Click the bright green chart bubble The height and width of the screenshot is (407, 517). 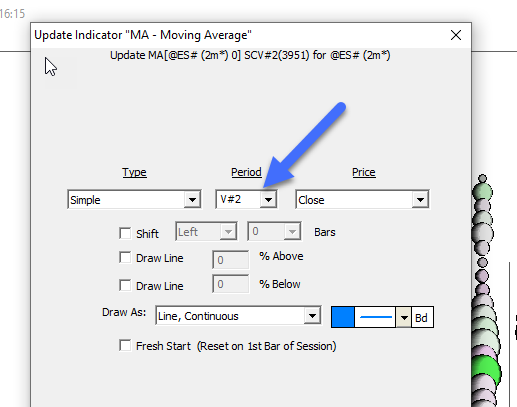[x=486, y=371]
